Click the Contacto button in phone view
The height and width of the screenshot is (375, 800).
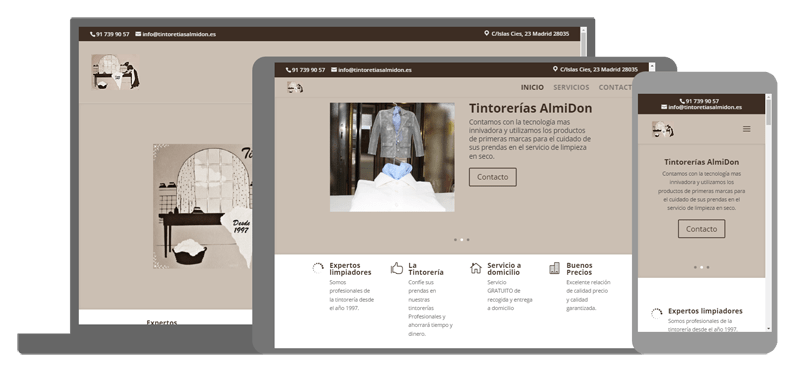point(702,229)
